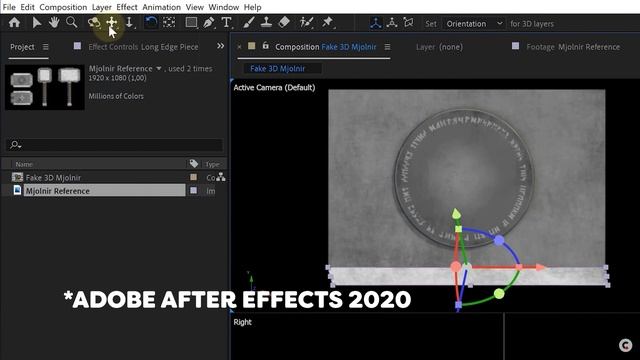Click the Mjolnir Reference footage thumbnail
The height and width of the screenshot is (360, 640).
[45, 87]
